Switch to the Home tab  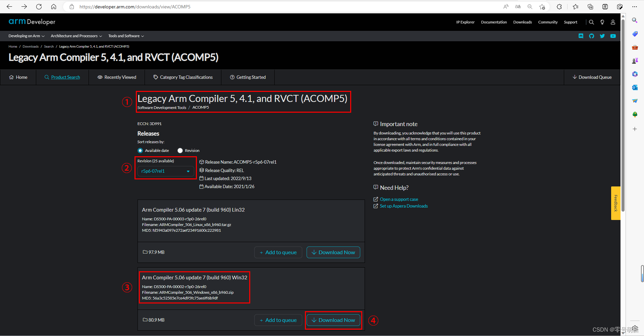(x=18, y=77)
